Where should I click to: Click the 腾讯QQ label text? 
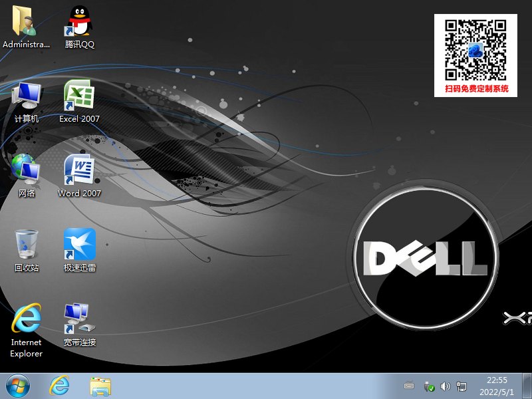pyautogui.click(x=79, y=45)
